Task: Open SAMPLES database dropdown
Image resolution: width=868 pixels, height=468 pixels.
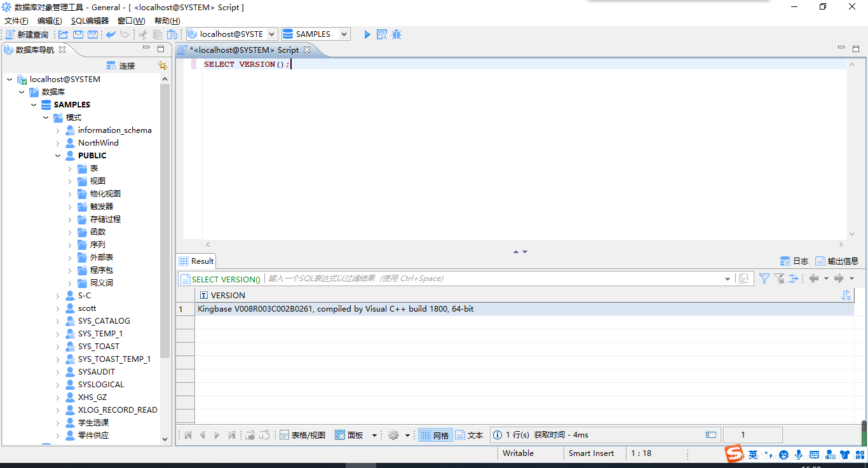Action: 344,34
